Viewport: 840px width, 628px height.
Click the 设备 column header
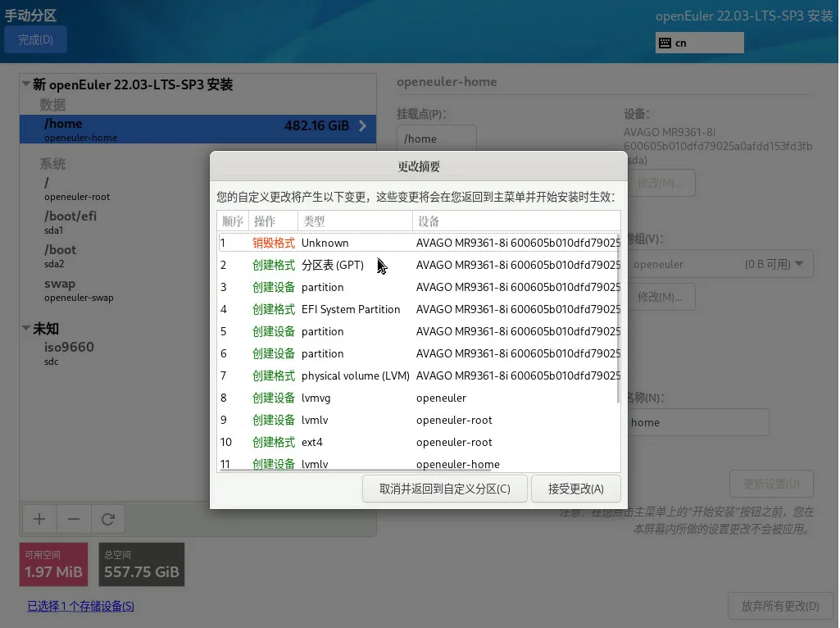coord(516,221)
